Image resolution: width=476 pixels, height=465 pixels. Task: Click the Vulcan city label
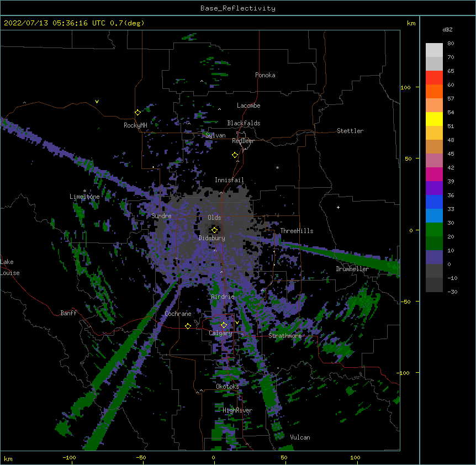(x=300, y=437)
